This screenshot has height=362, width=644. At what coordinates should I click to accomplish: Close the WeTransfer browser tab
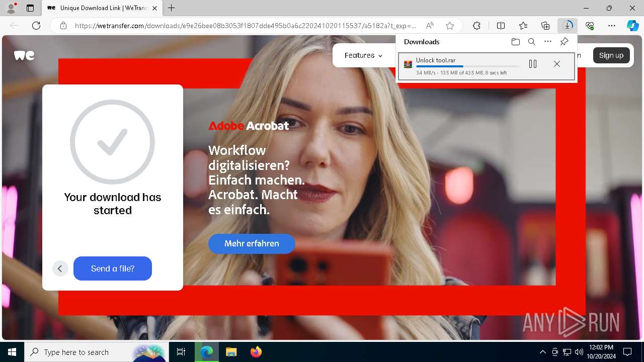pyautogui.click(x=154, y=8)
